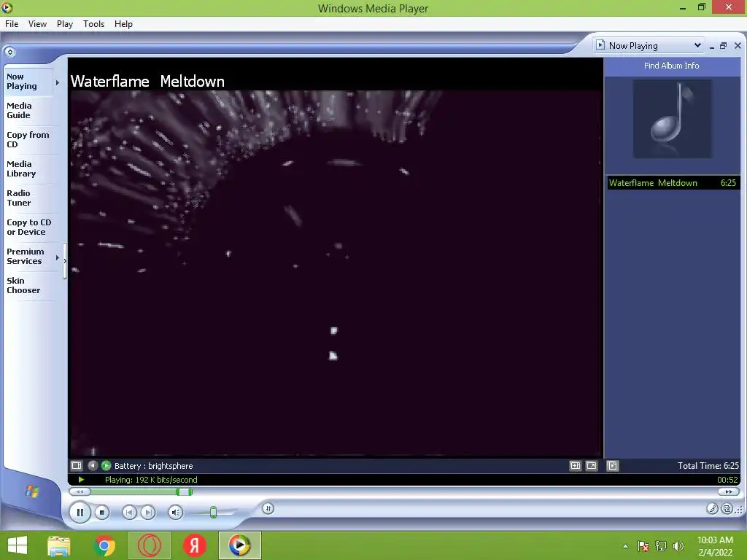
Task: Go to the Now Playing tab
Action: pyautogui.click(x=27, y=82)
